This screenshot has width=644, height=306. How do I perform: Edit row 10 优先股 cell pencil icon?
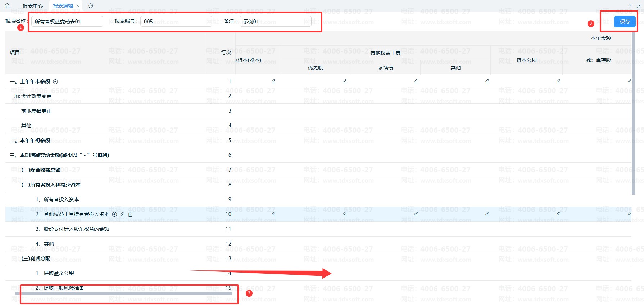345,214
